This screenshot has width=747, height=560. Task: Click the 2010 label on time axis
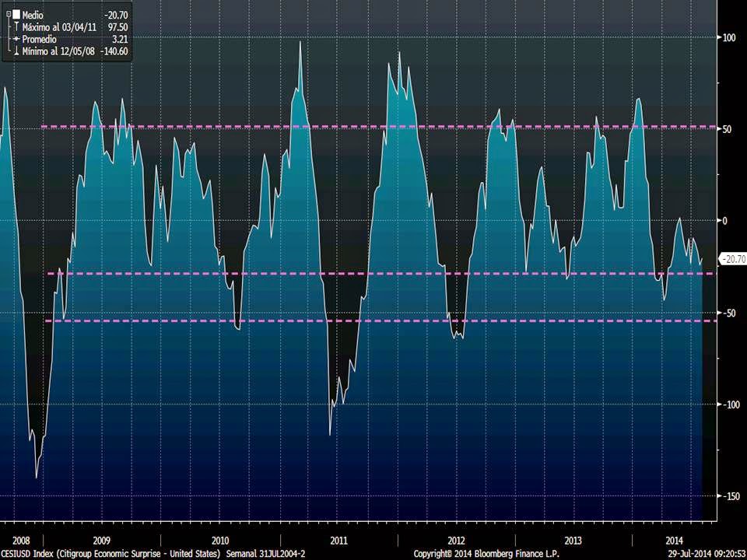click(220, 541)
